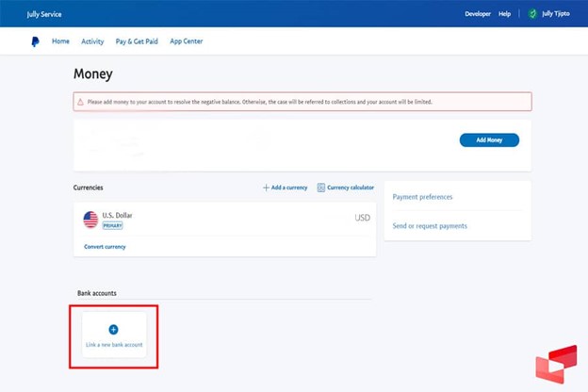588x392 pixels.
Task: Click the green user avatar icon
Action: (532, 14)
